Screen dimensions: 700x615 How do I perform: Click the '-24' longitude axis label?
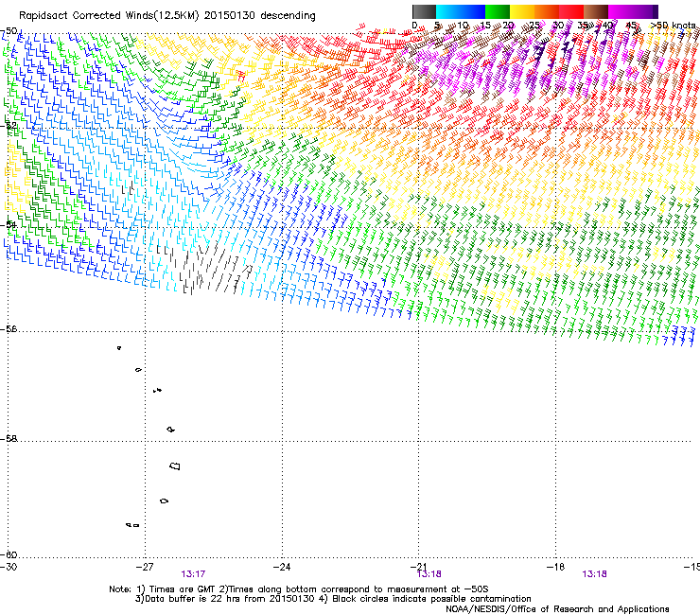[x=282, y=567]
